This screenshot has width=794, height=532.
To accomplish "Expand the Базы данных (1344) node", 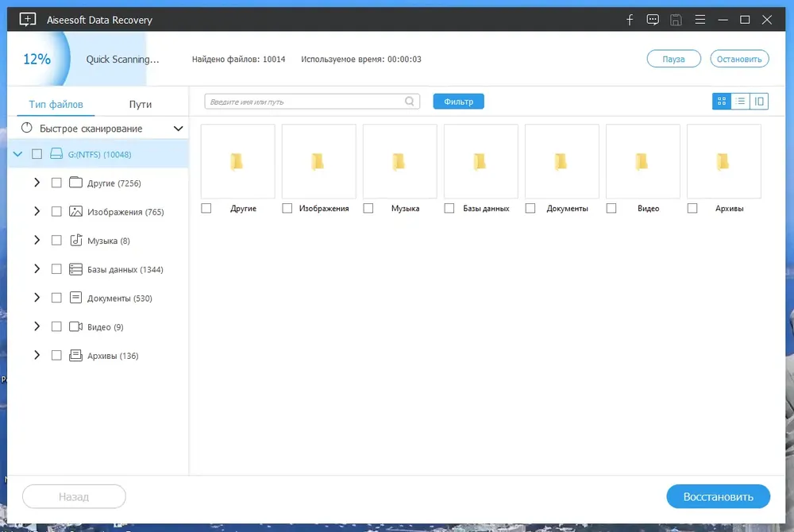I will [37, 269].
